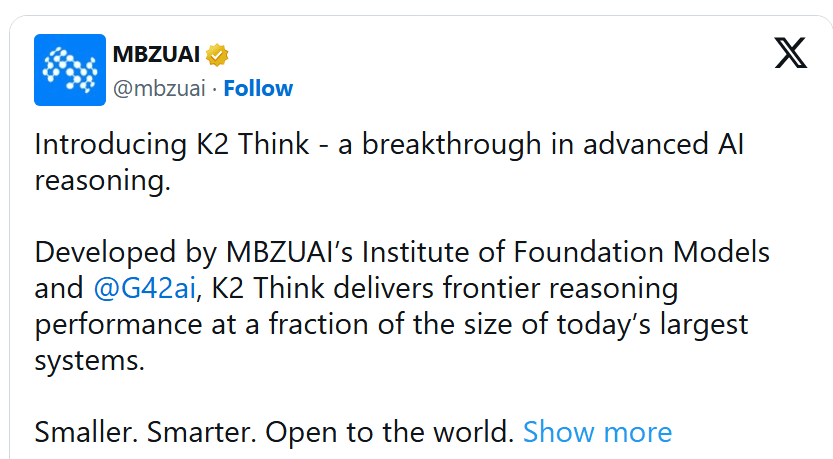833x459 pixels.
Task: Open the @mbzuai handle link
Action: click(159, 88)
